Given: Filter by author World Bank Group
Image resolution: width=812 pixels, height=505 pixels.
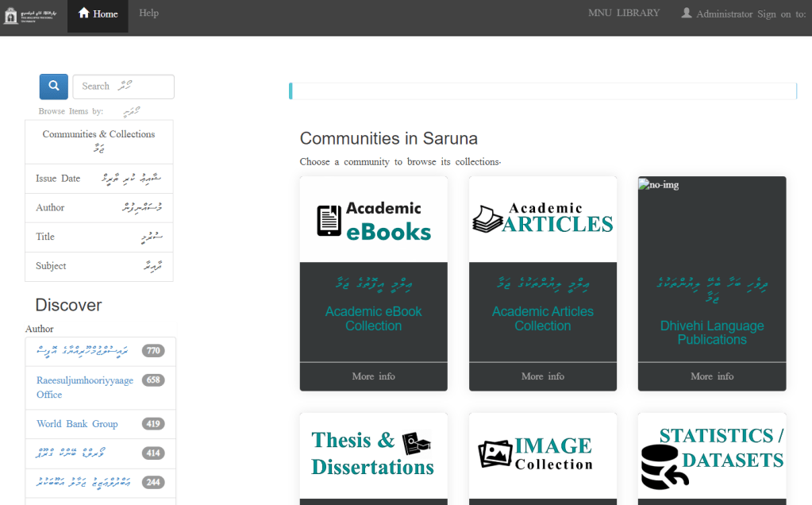Looking at the screenshot, I should tap(77, 424).
